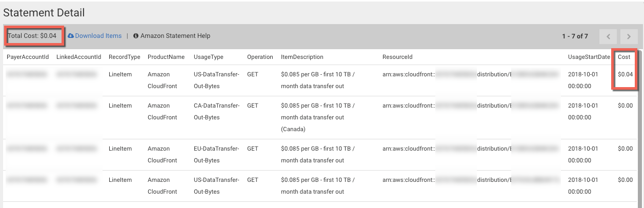The width and height of the screenshot is (644, 208).
Task: Click the info icon beside Amazon Statement Help
Action: pyautogui.click(x=136, y=36)
